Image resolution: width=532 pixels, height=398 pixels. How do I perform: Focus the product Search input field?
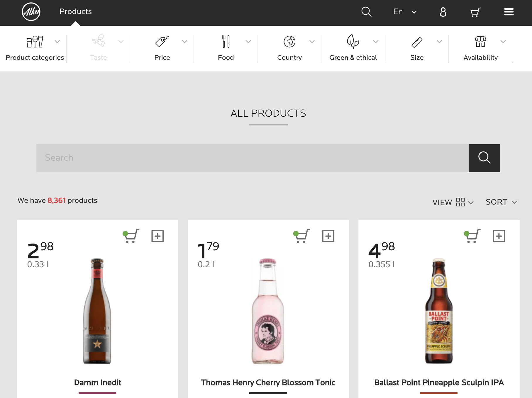coord(253,158)
